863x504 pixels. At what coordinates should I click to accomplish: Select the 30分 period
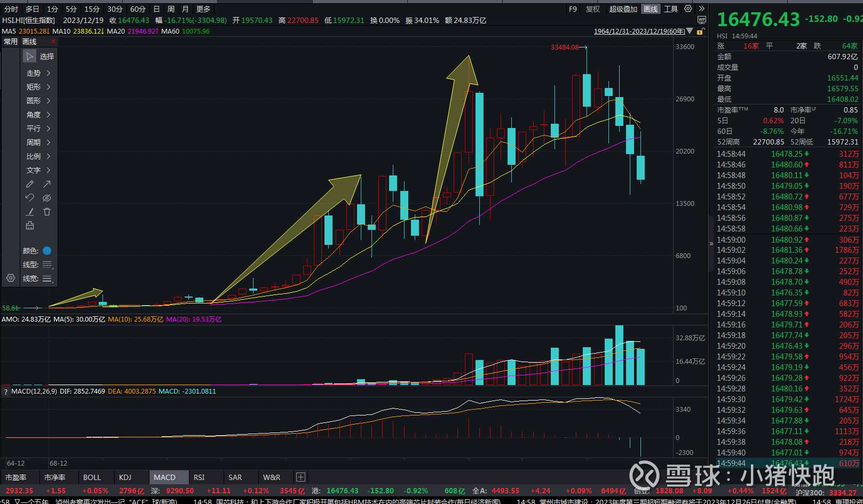coord(115,9)
